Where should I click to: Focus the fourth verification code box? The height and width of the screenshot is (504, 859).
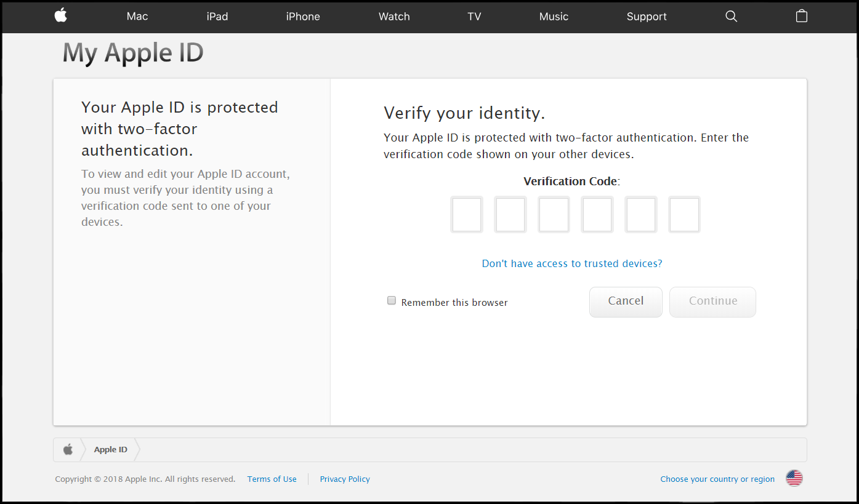tap(597, 215)
